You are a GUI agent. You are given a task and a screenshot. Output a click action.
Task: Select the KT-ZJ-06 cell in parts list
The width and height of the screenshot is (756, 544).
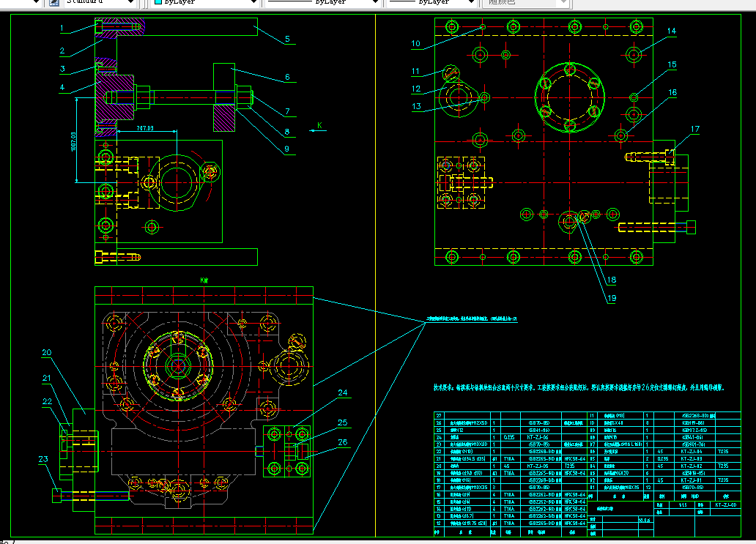pos(537,437)
